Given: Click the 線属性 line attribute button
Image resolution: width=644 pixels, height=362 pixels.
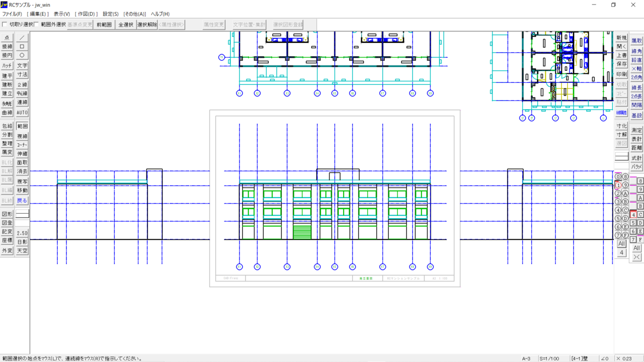Looking at the screenshot, I should click(x=622, y=113).
